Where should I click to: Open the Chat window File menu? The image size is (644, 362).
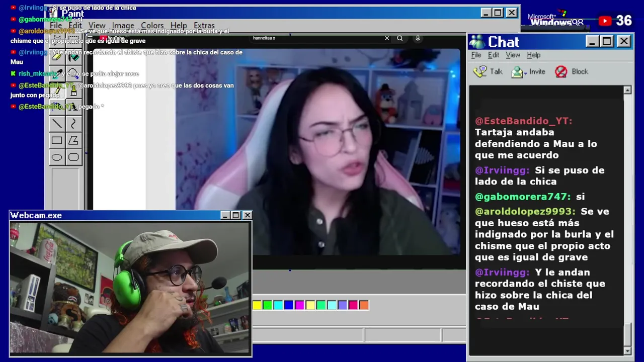(476, 55)
